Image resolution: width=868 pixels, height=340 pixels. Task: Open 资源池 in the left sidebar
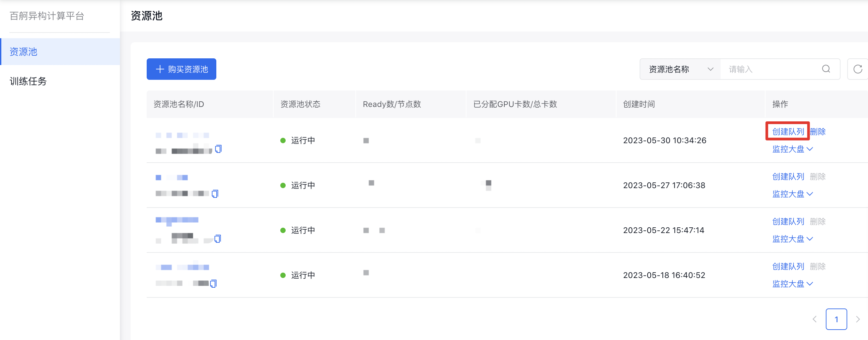pyautogui.click(x=23, y=52)
